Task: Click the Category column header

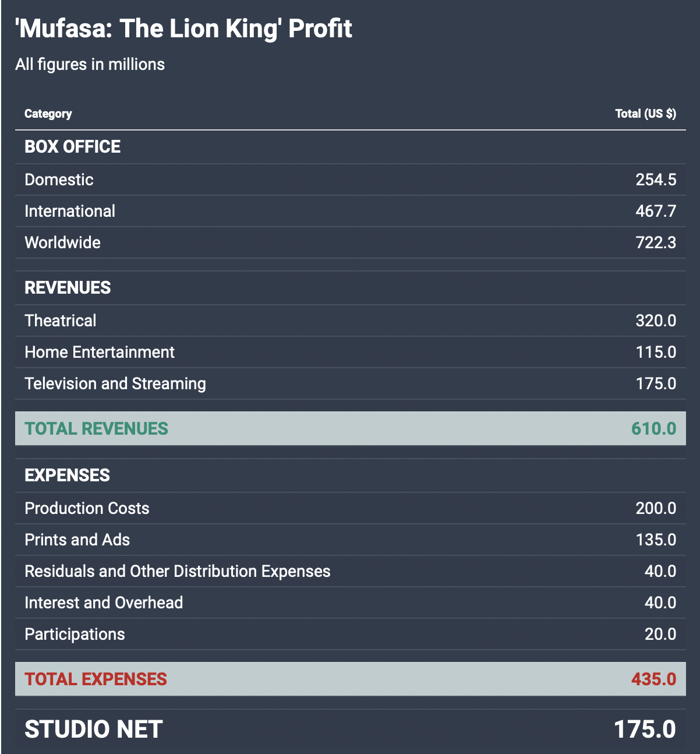Action: pyautogui.click(x=48, y=114)
